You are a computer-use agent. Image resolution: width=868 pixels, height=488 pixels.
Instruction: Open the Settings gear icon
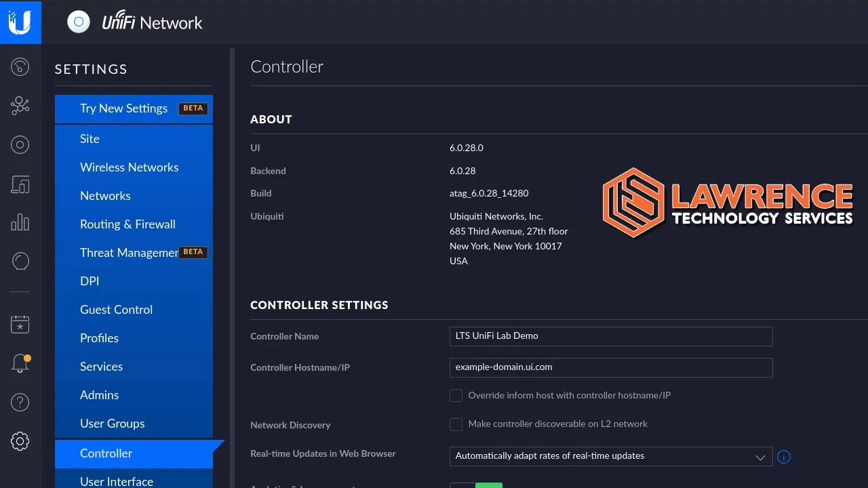tap(20, 441)
